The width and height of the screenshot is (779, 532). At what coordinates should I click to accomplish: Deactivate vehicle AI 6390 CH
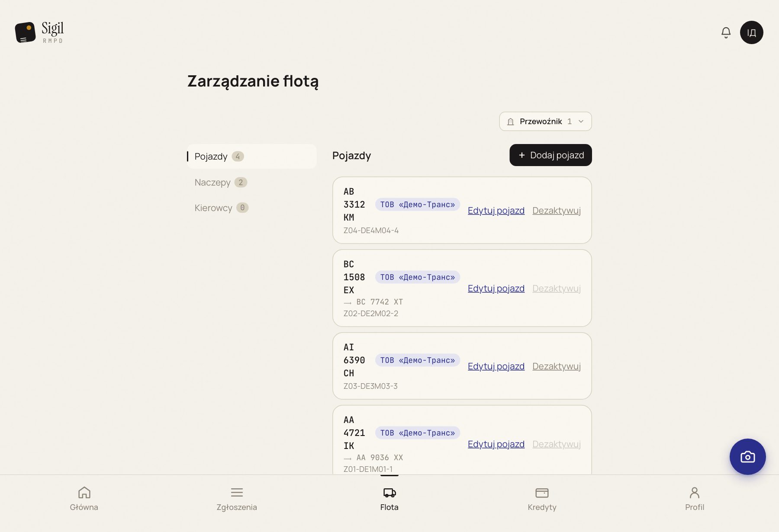coord(556,366)
